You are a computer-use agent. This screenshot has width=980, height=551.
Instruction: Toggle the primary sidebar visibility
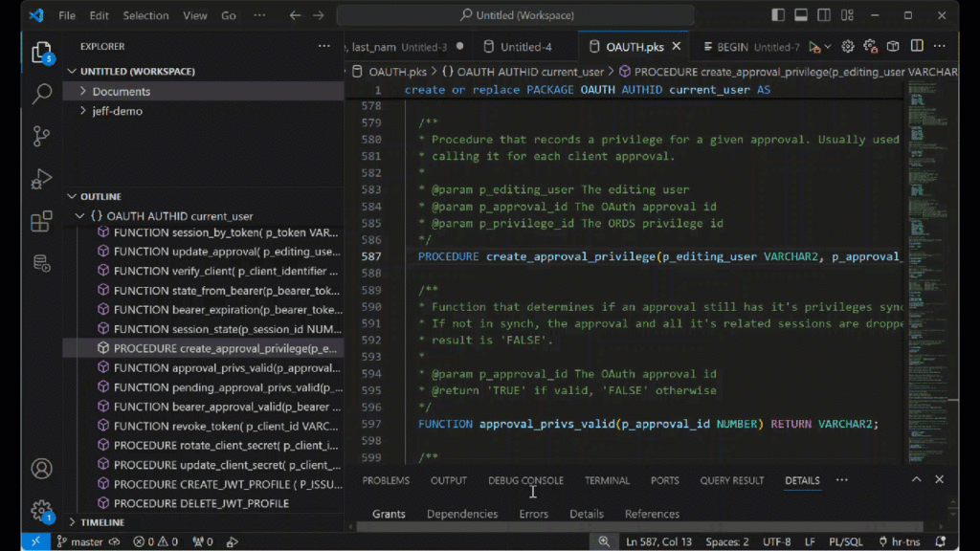pyautogui.click(x=777, y=14)
